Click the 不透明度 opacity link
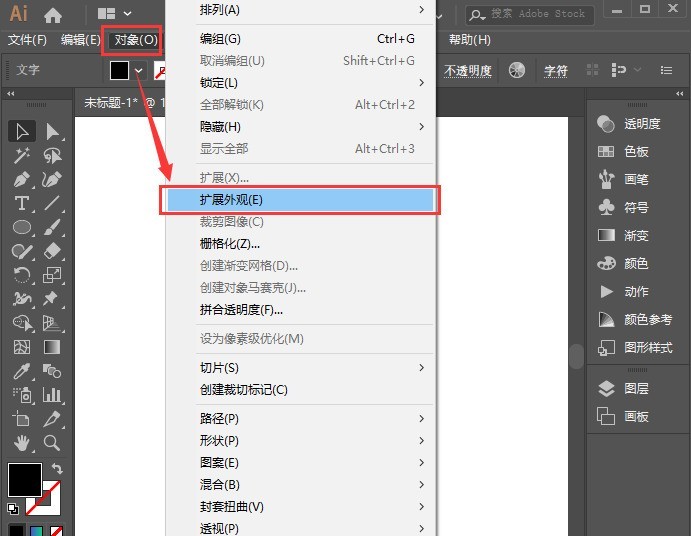Viewport: 691px width, 536px height. point(468,71)
